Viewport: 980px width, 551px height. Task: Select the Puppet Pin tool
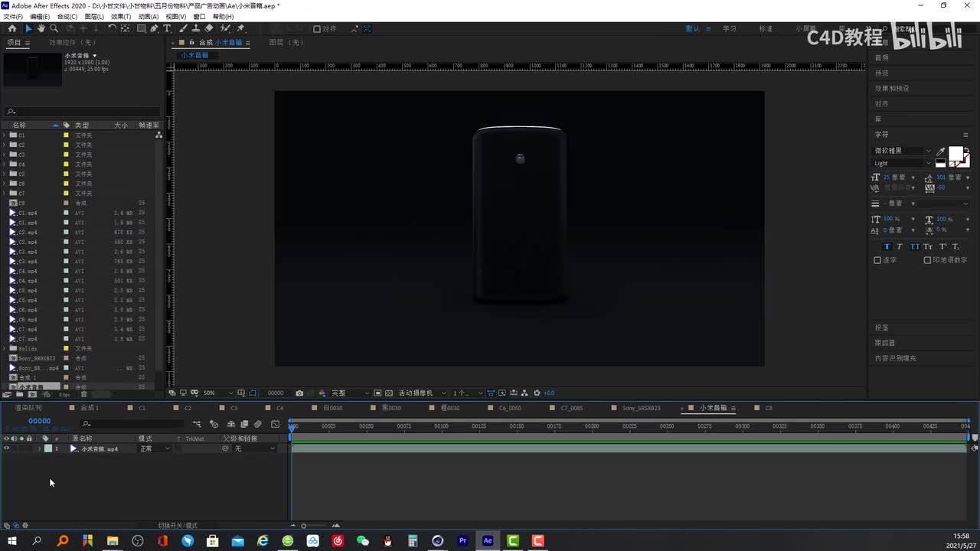(x=240, y=28)
